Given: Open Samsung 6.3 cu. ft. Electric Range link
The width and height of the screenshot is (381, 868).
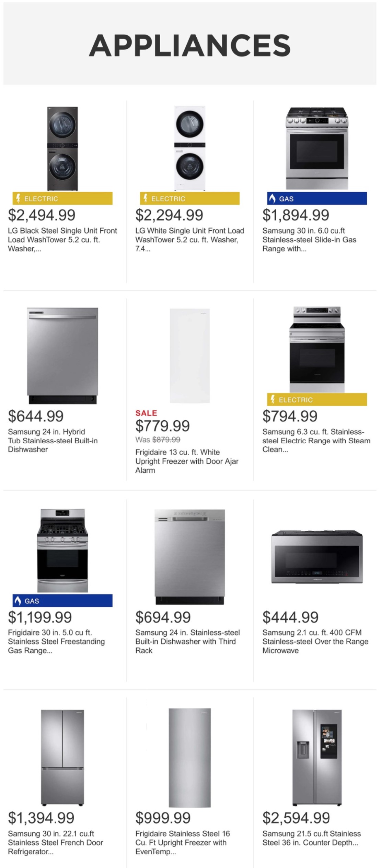Looking at the screenshot, I should coord(316,441).
